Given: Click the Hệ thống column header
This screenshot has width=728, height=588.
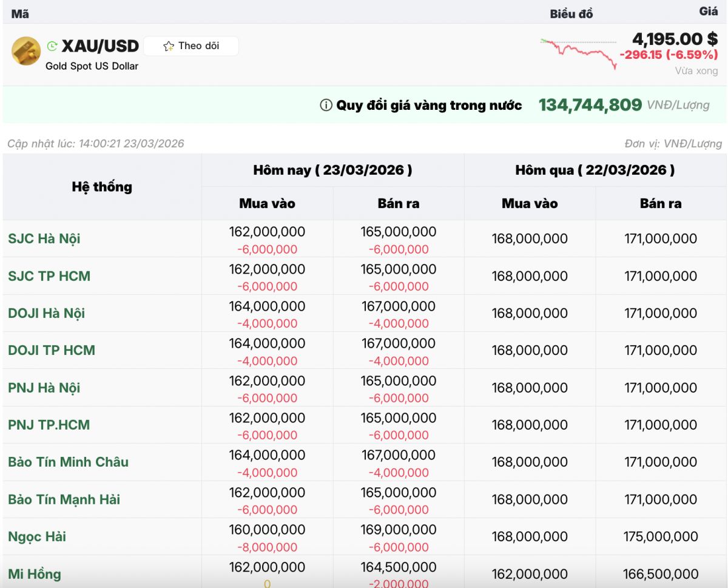Looking at the screenshot, I should (102, 187).
